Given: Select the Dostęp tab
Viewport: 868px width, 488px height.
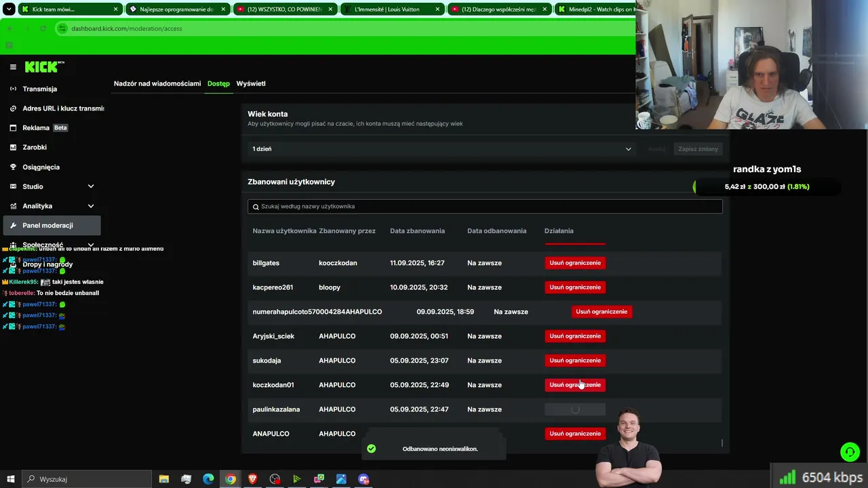Looking at the screenshot, I should point(218,83).
